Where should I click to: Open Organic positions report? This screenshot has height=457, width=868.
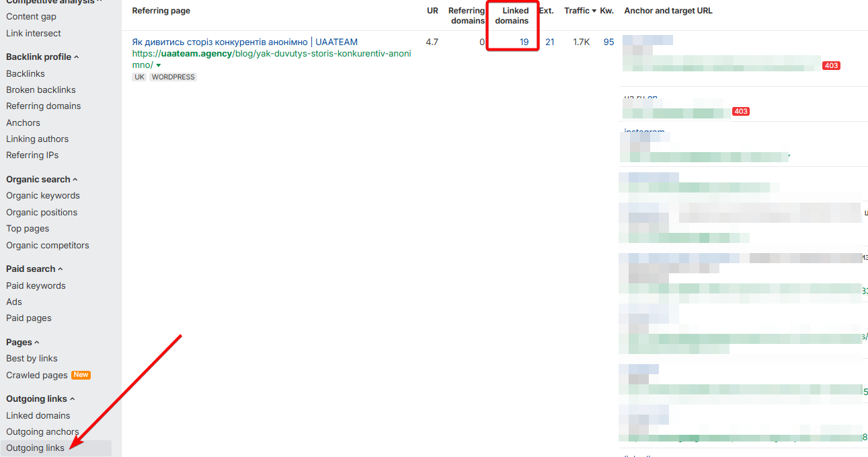pos(42,213)
